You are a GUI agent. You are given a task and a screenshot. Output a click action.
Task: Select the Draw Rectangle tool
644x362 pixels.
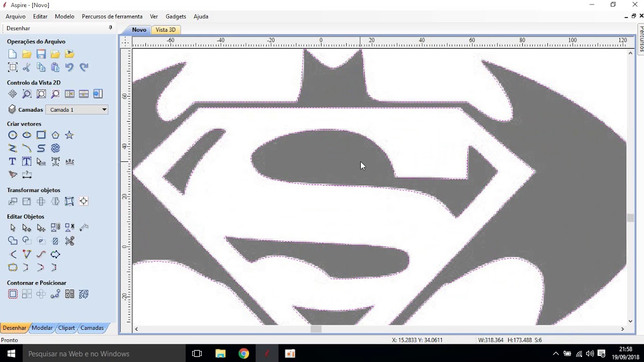(41, 135)
